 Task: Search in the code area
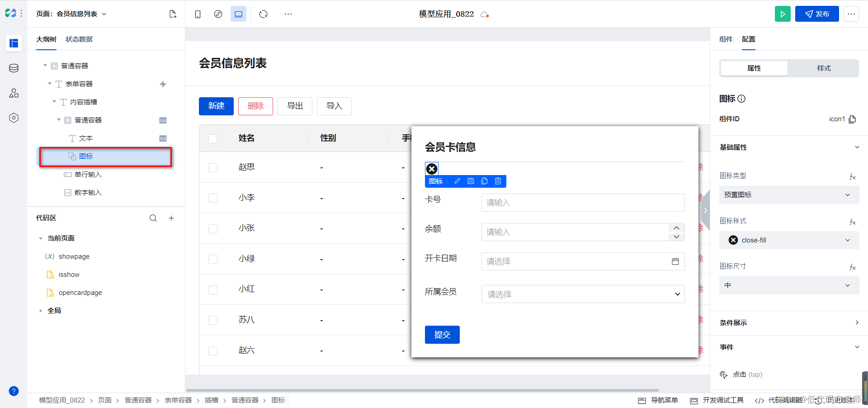tap(153, 218)
